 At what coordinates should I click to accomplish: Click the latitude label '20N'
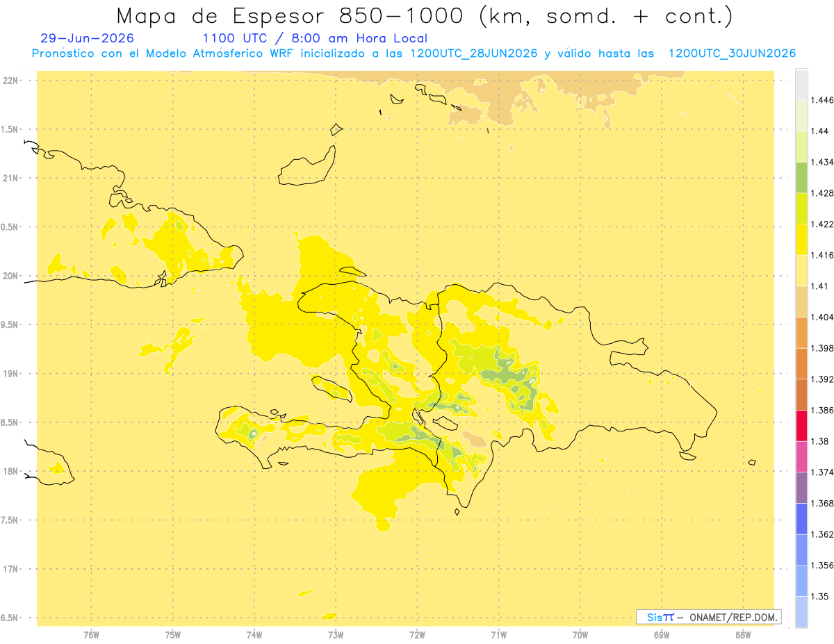coord(10,276)
